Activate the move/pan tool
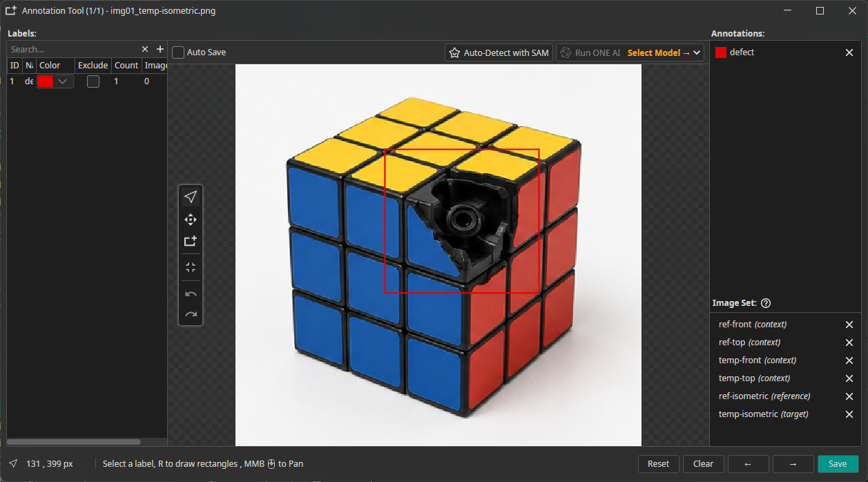The width and height of the screenshot is (868, 482). (x=191, y=220)
